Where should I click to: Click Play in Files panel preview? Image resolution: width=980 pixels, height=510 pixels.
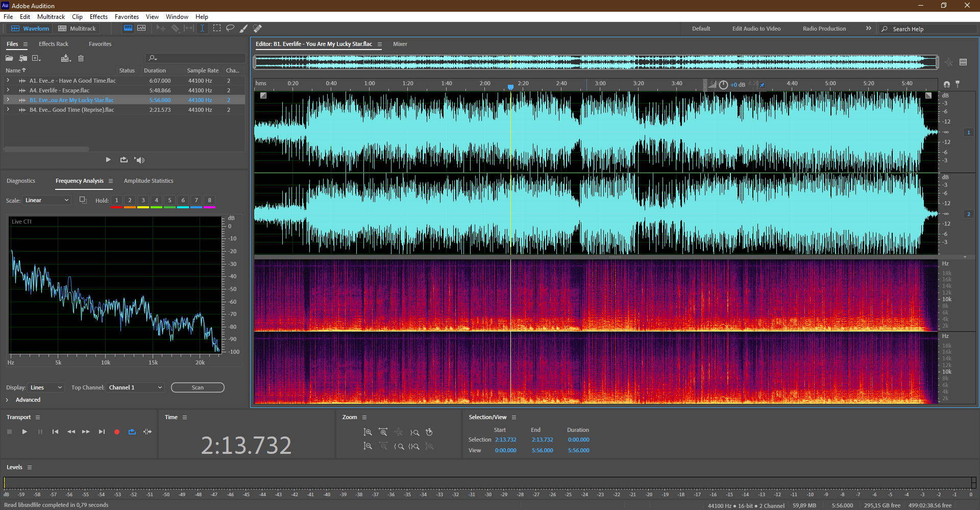(108, 160)
